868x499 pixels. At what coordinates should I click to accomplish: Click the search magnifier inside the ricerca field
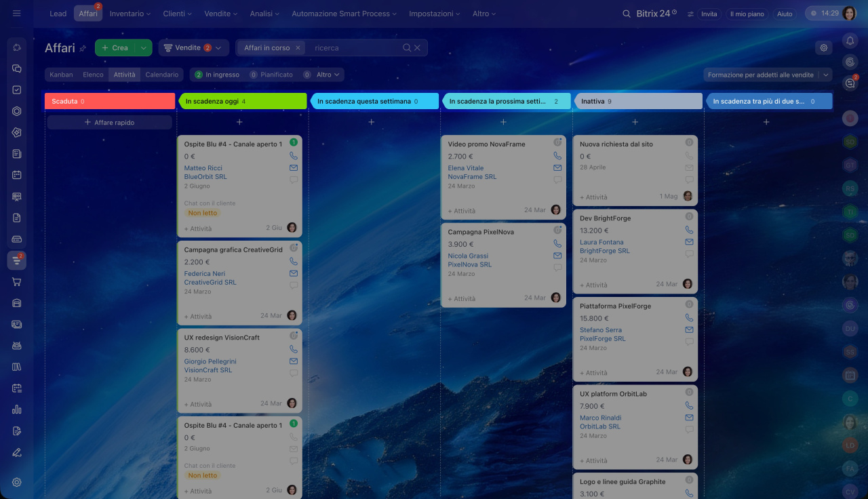[x=407, y=48]
